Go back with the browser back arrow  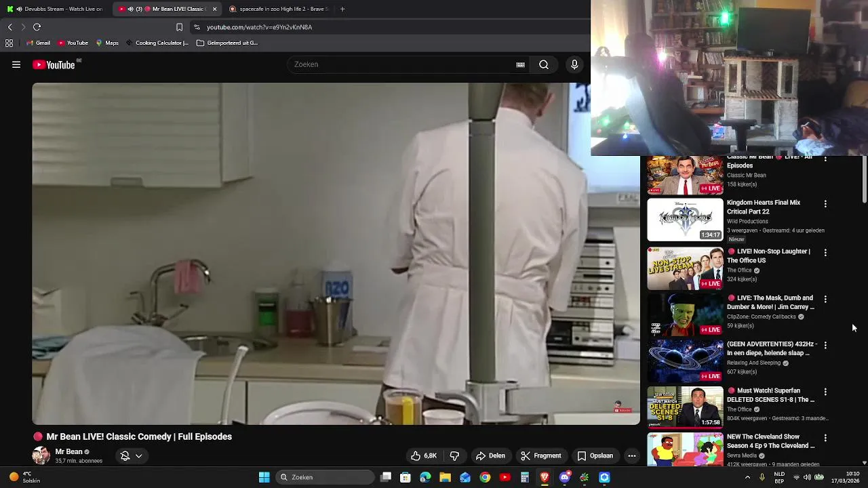click(x=9, y=27)
